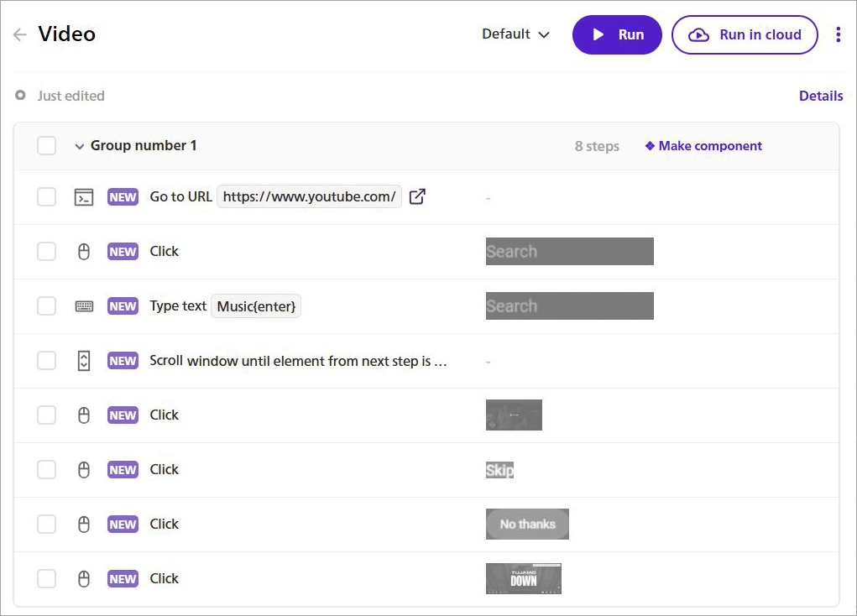Screen dimensions: 857x616
Task: Open the three-dot options menu
Action: coord(838,34)
